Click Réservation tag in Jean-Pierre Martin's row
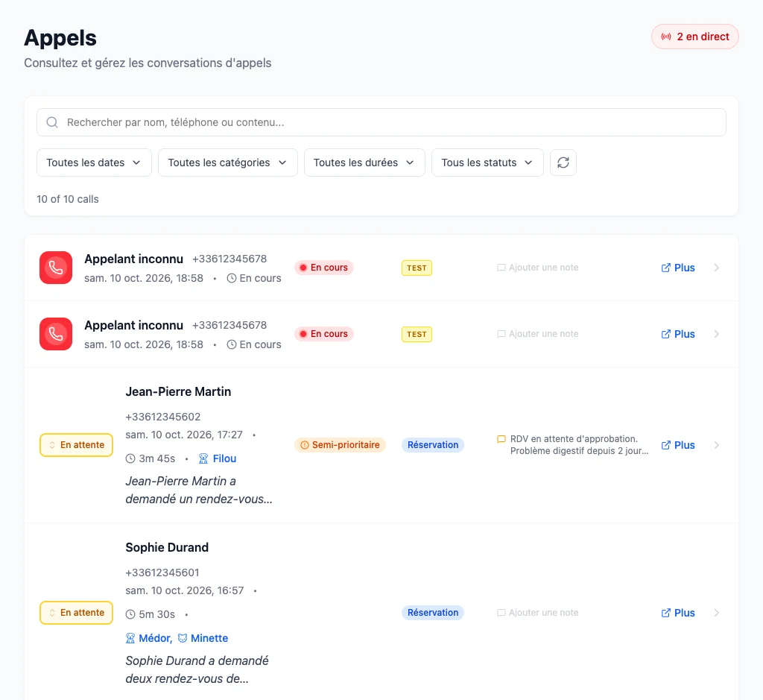The height and width of the screenshot is (700, 763). tap(433, 445)
